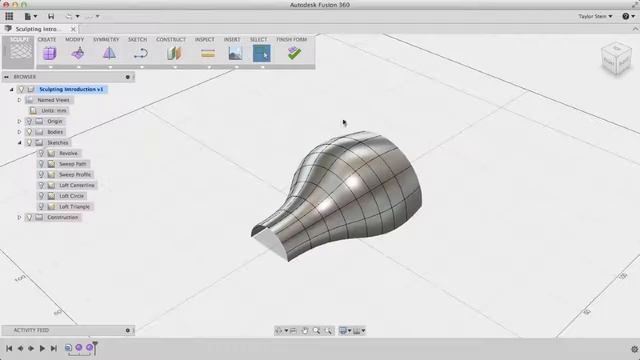The image size is (640, 360).
Task: Open the INSERT menu
Action: tap(232, 40)
